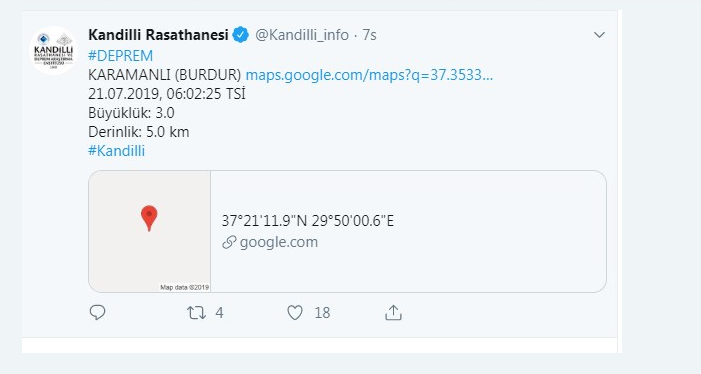Like the tweet with the heart icon
Screen dimensions: 701x374
(295, 313)
